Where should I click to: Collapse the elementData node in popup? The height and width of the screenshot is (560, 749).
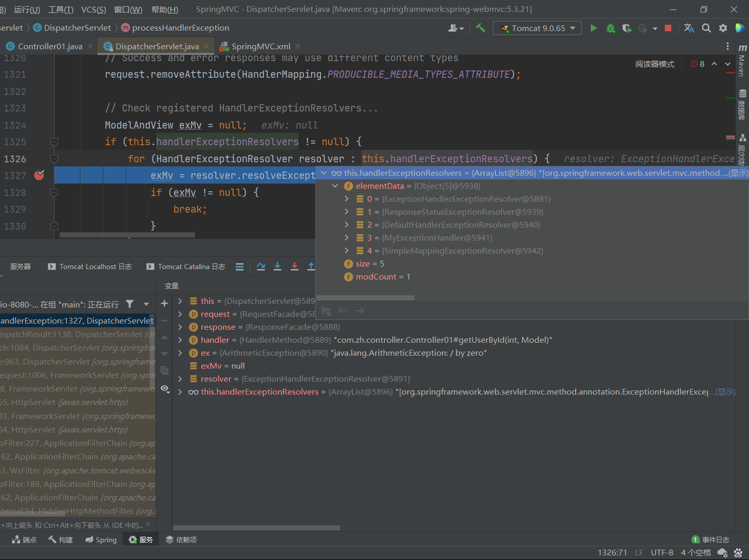point(335,186)
